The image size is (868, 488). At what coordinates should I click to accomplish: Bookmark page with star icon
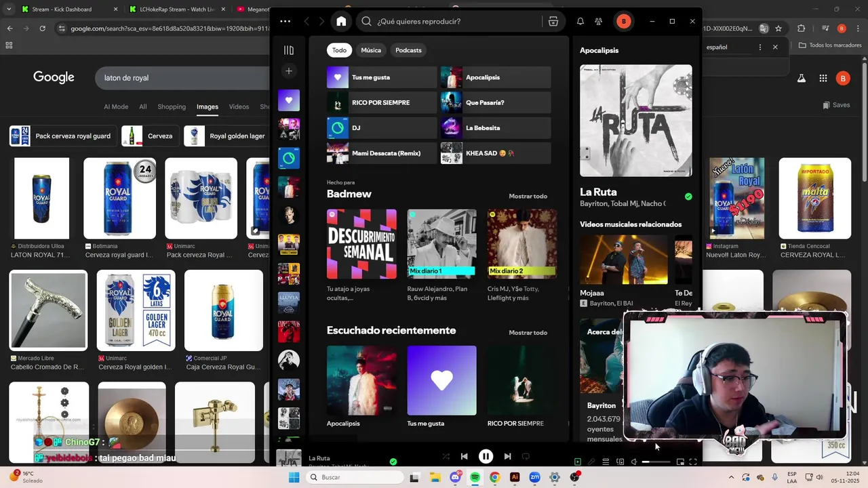(x=778, y=28)
